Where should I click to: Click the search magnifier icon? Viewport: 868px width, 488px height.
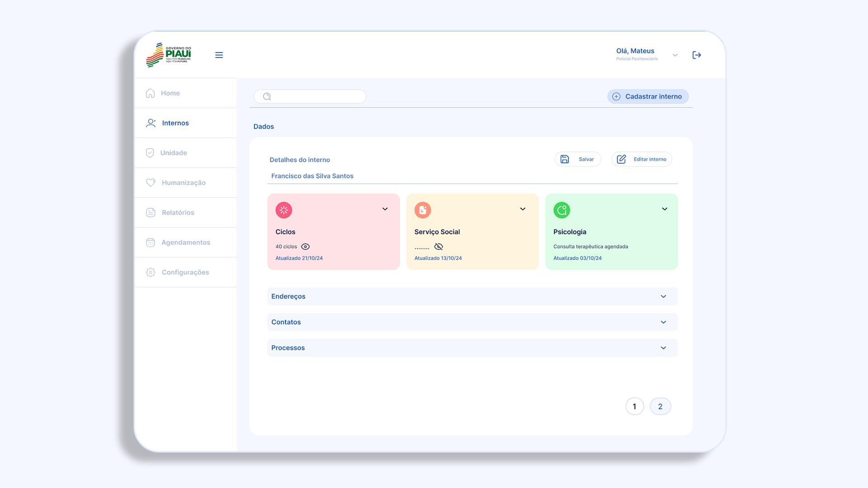[x=267, y=97]
